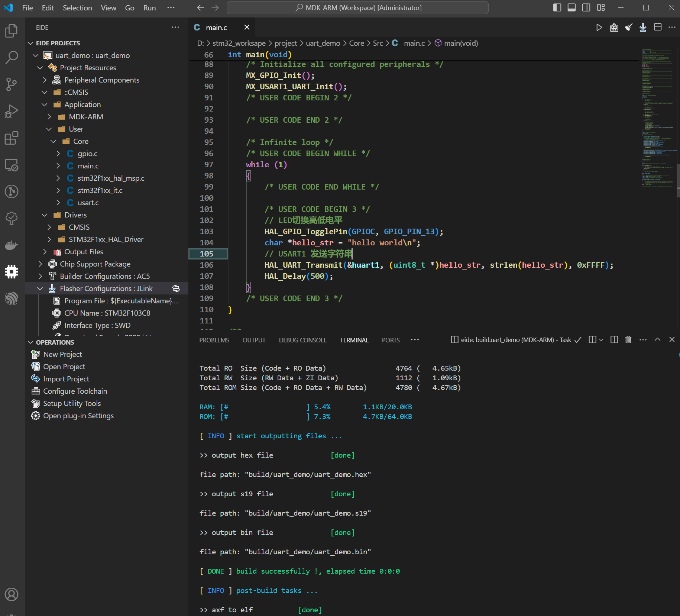Click the Clean broom icon in editor toolbar
680x616 pixels.
628,28
